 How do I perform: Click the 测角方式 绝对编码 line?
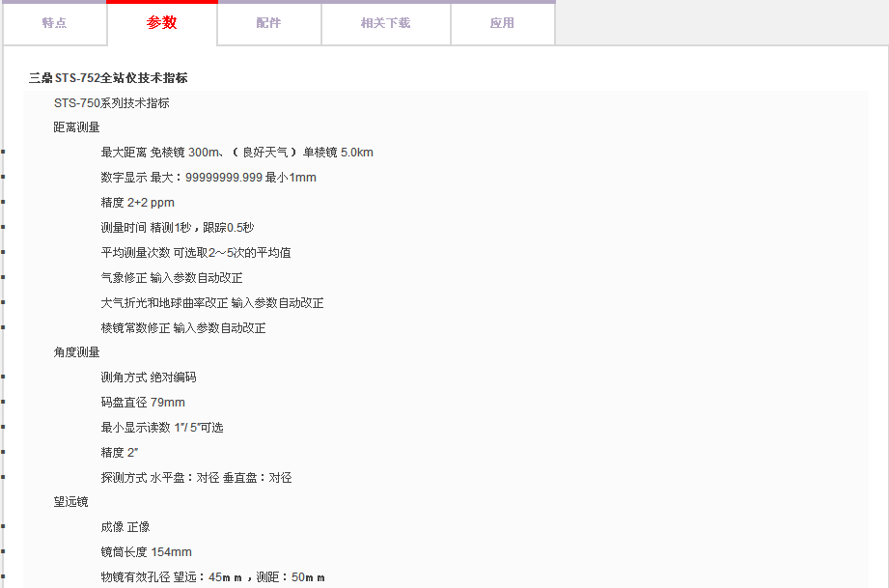click(149, 378)
